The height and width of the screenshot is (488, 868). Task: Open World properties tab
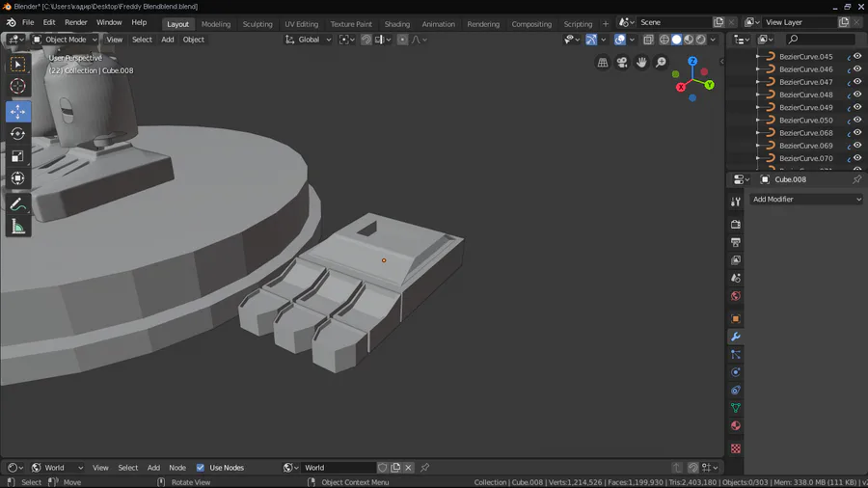[736, 296]
